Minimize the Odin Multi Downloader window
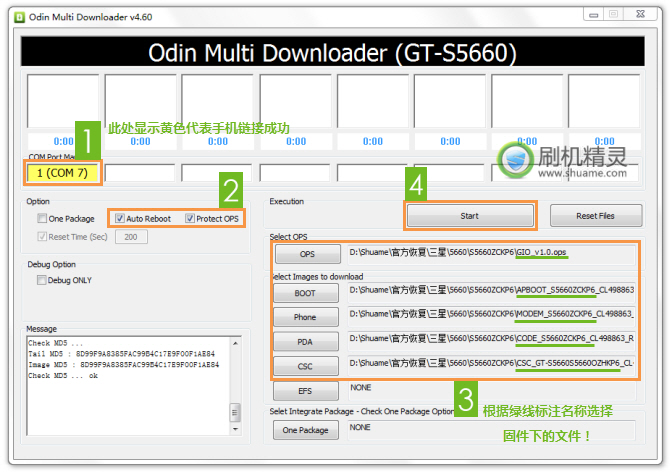 click(x=594, y=15)
